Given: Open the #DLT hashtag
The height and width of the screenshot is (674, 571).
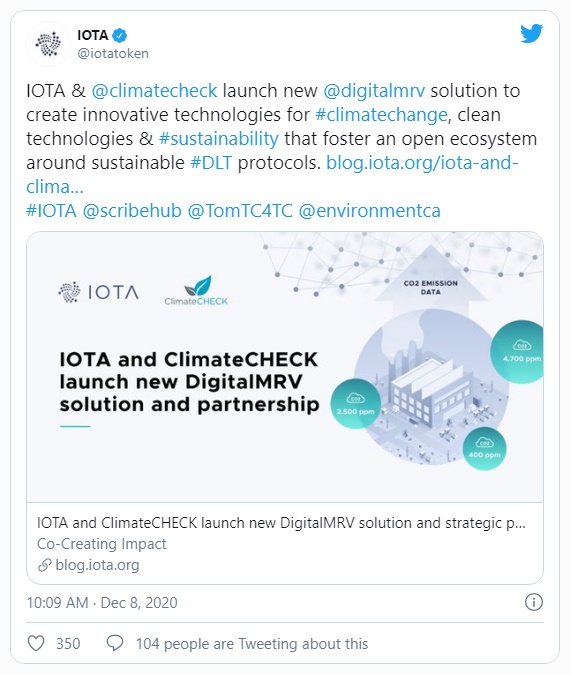Looking at the screenshot, I should click(211, 163).
